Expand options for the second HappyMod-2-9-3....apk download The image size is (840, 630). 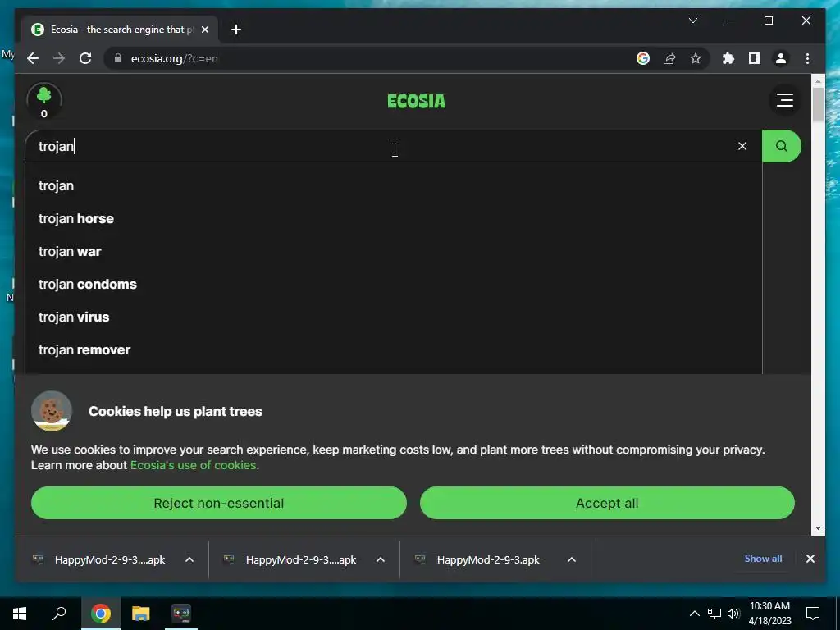[381, 559]
